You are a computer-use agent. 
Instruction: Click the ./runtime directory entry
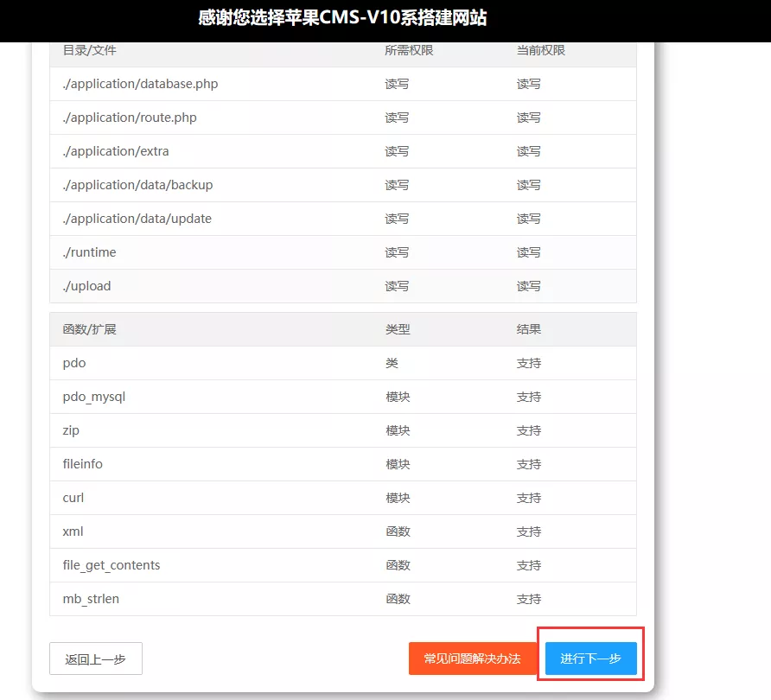coord(89,252)
